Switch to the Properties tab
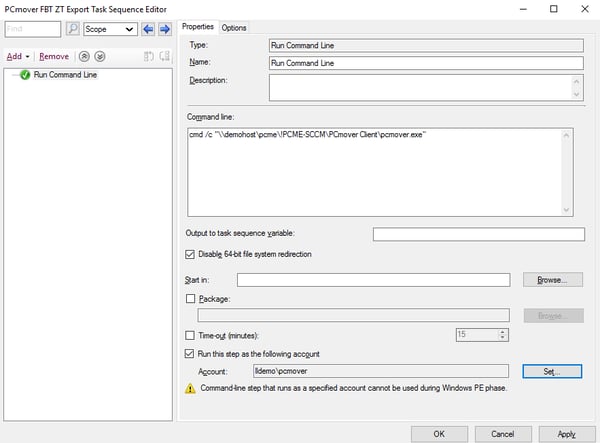Viewport: 600px width, 443px height. click(x=198, y=27)
